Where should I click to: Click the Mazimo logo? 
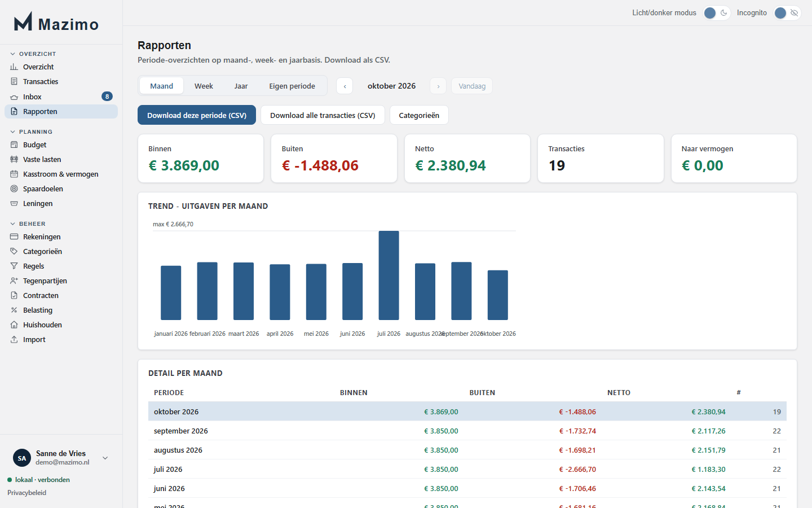56,23
